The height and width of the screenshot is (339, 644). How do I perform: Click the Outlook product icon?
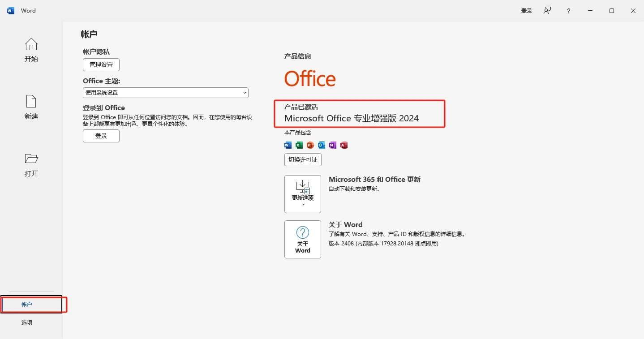point(321,145)
